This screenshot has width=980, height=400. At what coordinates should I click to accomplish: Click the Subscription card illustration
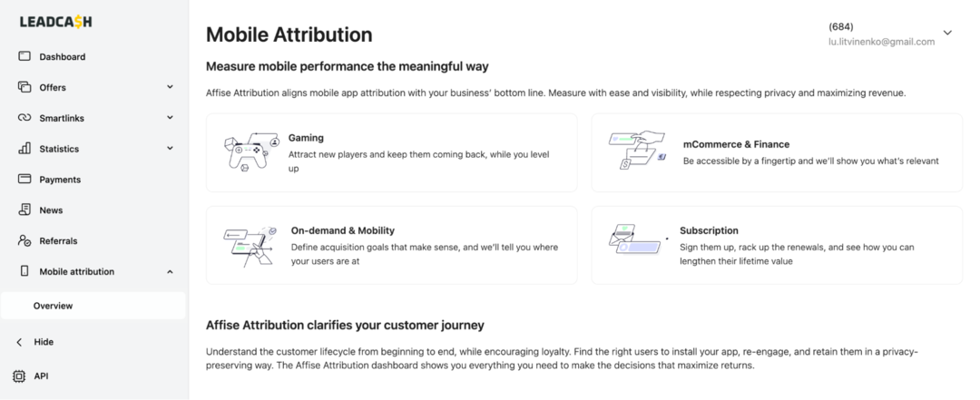(634, 239)
